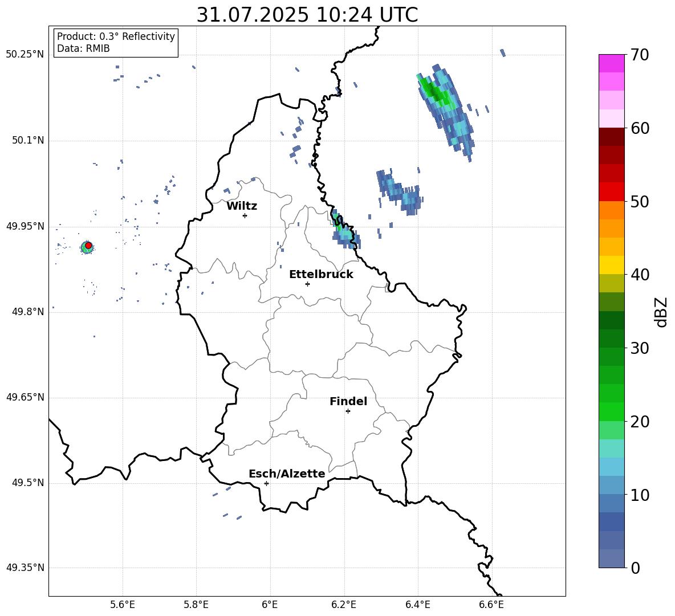Click the 70 value on the colorbar
Image resolution: width=675 pixels, height=616 pixels.
tap(640, 55)
